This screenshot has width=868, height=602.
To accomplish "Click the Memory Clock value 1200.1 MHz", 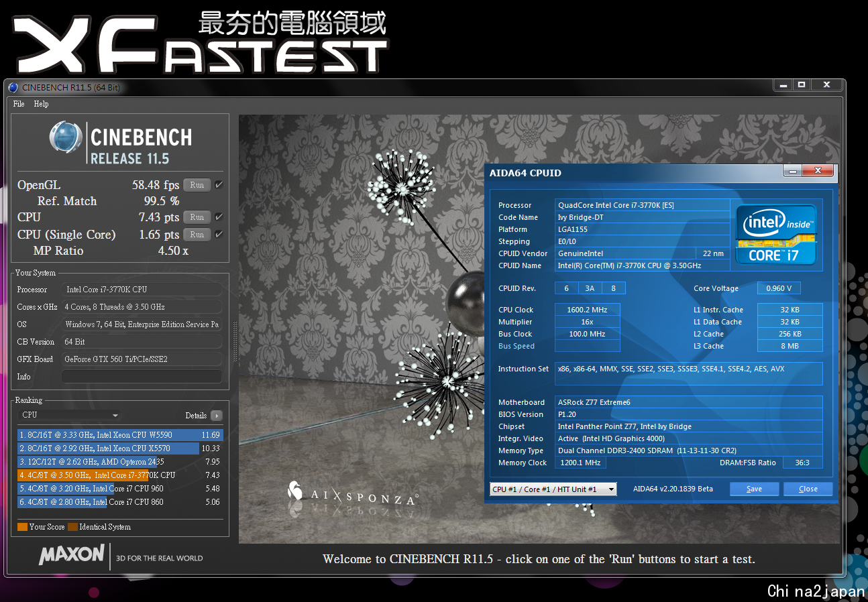I will tap(580, 463).
